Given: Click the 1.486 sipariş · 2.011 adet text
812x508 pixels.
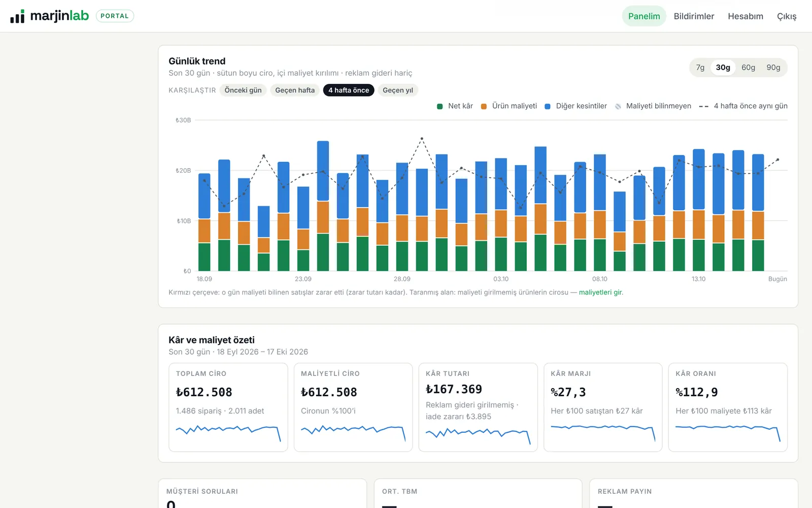Looking at the screenshot, I should point(220,411).
